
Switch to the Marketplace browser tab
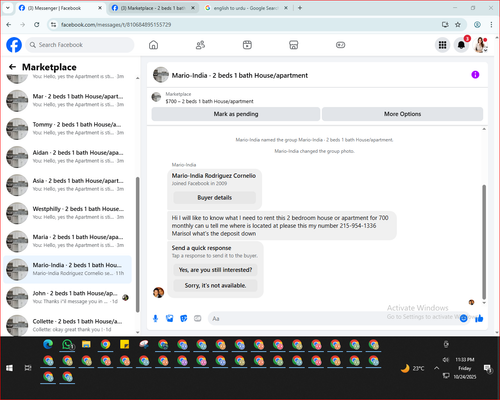tap(153, 8)
